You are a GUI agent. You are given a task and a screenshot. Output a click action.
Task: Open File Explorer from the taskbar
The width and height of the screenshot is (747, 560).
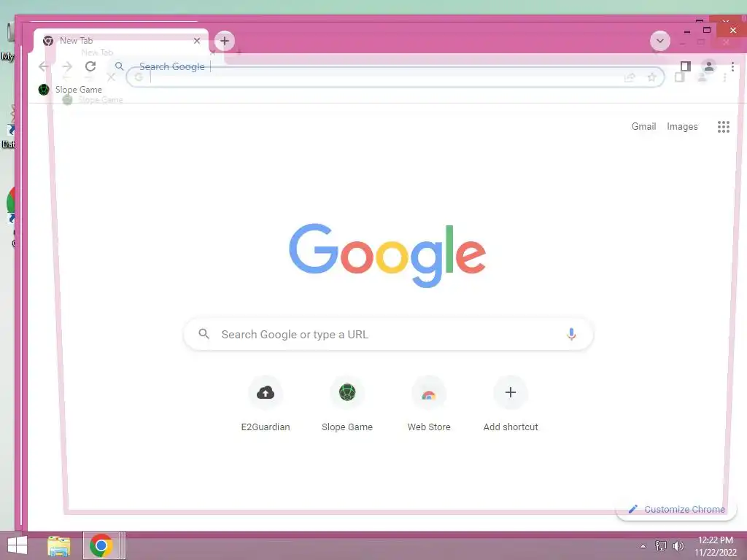(x=59, y=545)
